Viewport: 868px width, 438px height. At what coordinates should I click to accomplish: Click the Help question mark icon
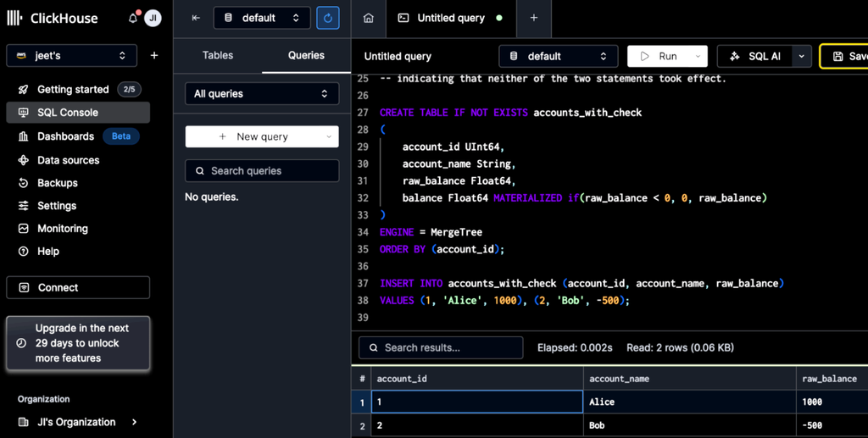[x=23, y=251]
